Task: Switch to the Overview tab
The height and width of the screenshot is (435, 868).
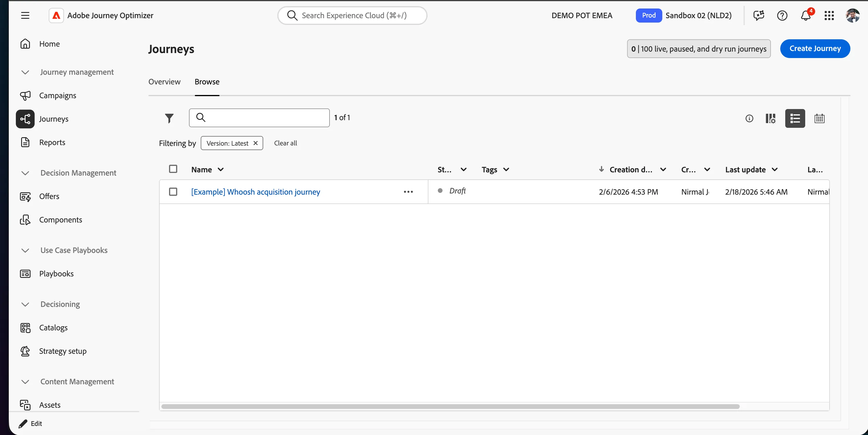Action: (x=164, y=82)
